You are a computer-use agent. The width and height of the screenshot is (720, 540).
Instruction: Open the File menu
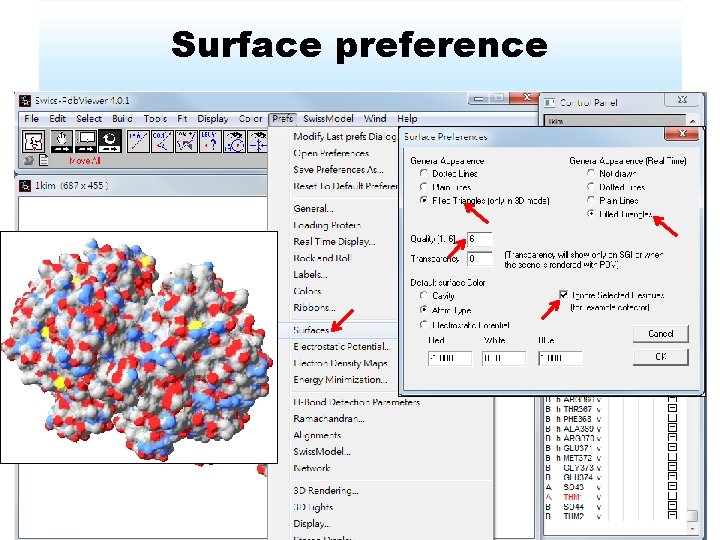tap(31, 118)
